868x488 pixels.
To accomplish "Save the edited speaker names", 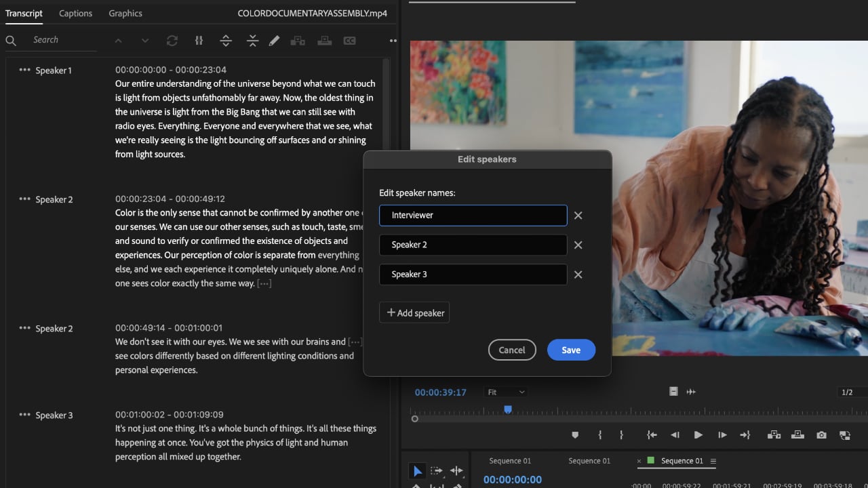I will pos(570,350).
